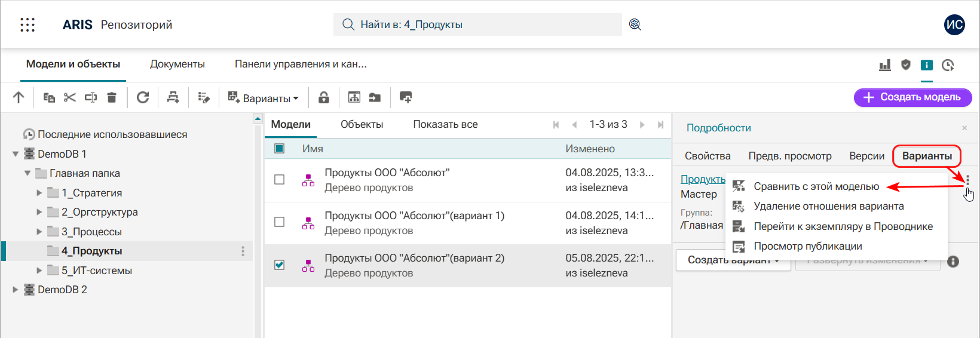Click the rename icon in toolbar
The image size is (980, 338).
[x=91, y=97]
